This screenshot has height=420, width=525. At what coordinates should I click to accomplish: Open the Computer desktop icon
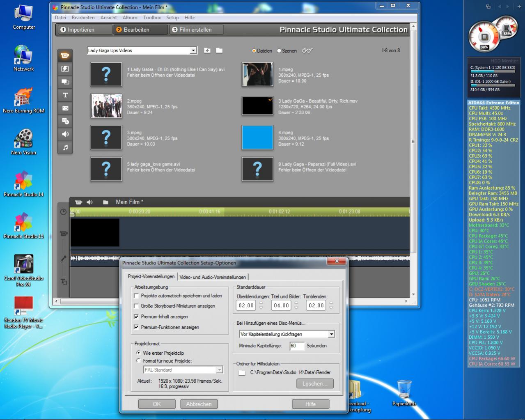pos(24,17)
